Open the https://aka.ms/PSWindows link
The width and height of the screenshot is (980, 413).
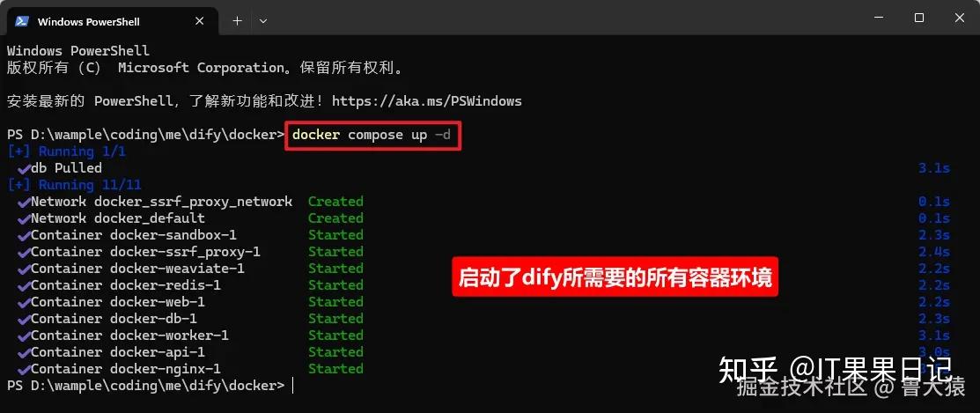pyautogui.click(x=427, y=100)
